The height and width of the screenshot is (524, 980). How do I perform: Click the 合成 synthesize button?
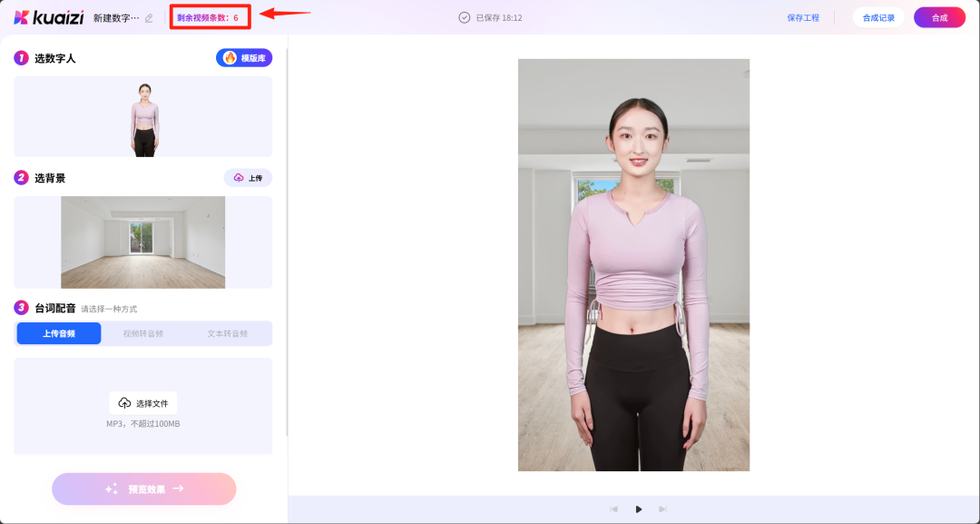(x=938, y=16)
